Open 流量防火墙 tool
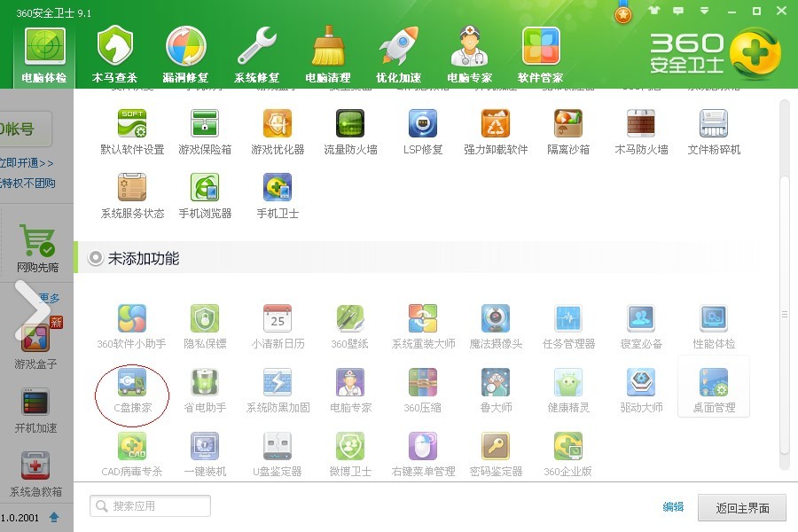Image resolution: width=798 pixels, height=532 pixels. 350,131
